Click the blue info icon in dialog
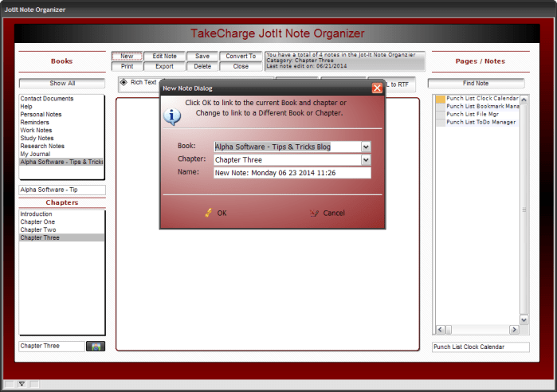Image resolution: width=557 pixels, height=392 pixels. [x=172, y=116]
